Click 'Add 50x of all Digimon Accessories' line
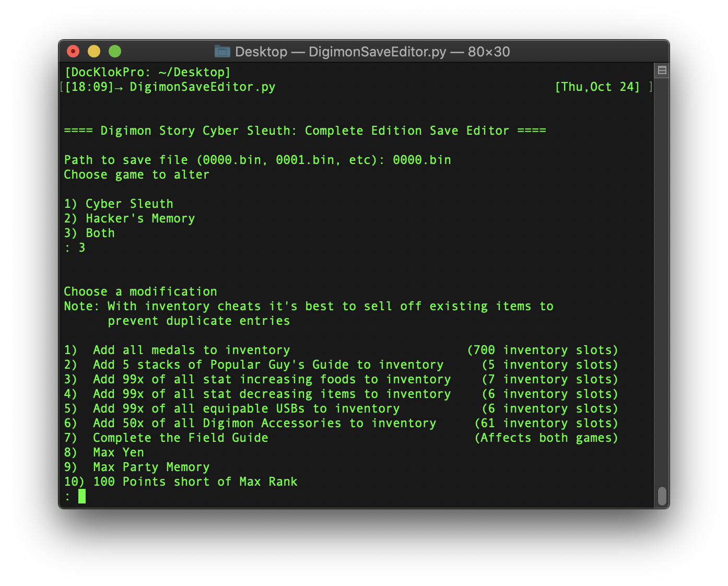 (250, 423)
